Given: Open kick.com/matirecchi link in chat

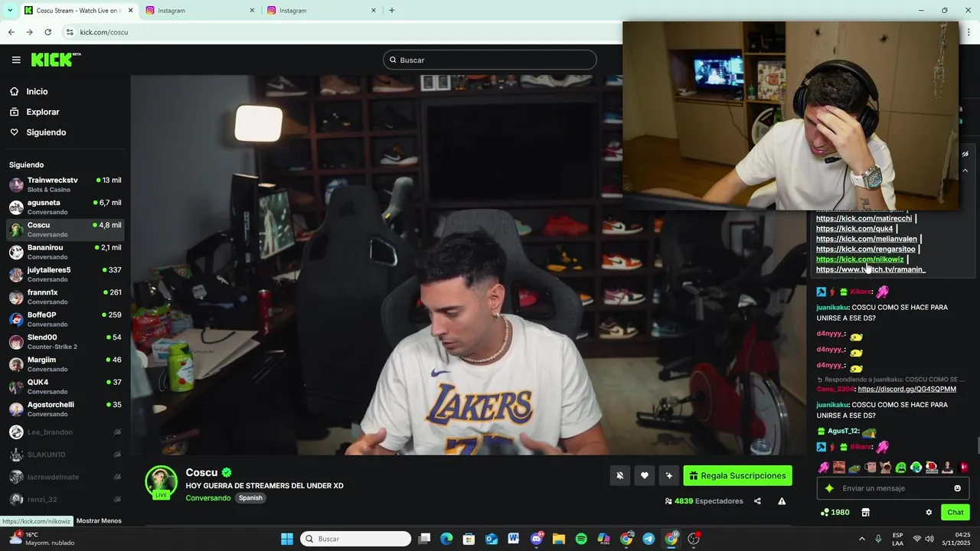Looking at the screenshot, I should pyautogui.click(x=864, y=219).
